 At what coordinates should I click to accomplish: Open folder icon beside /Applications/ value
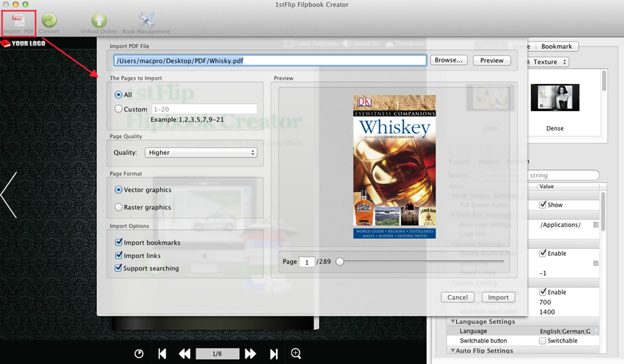[596, 225]
